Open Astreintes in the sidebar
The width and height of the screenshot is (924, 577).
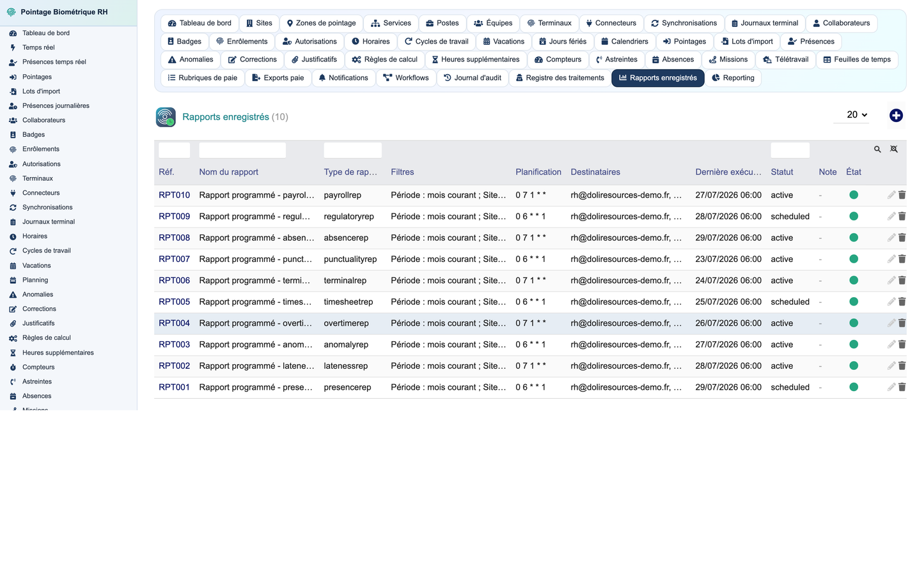point(37,381)
